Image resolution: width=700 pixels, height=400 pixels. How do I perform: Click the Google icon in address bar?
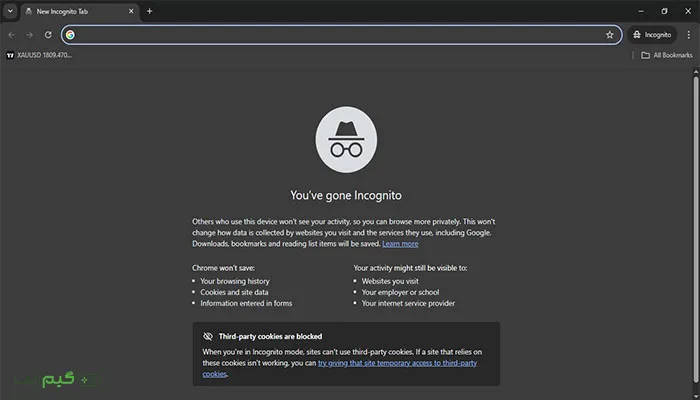click(x=69, y=34)
